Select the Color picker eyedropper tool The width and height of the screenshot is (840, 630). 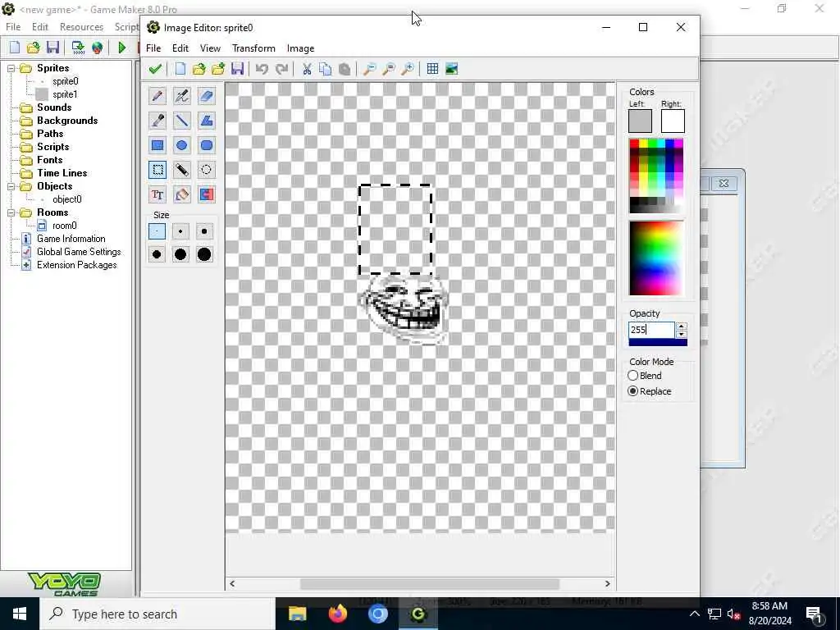point(157,121)
